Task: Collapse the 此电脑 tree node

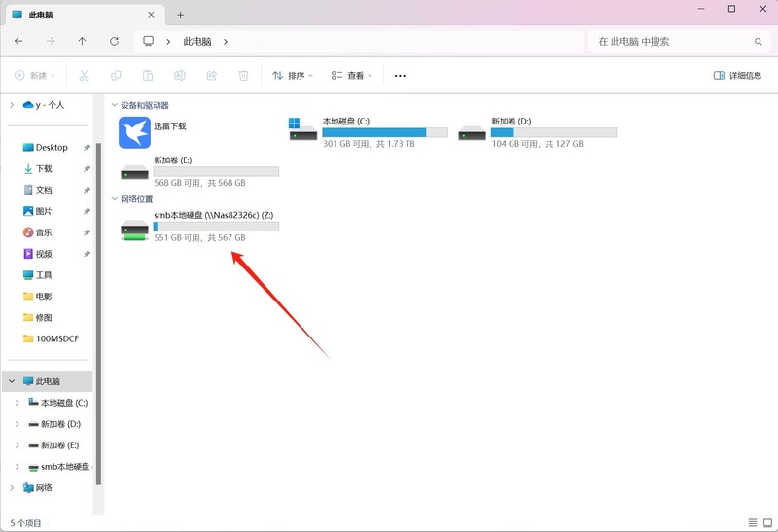Action: tap(12, 381)
